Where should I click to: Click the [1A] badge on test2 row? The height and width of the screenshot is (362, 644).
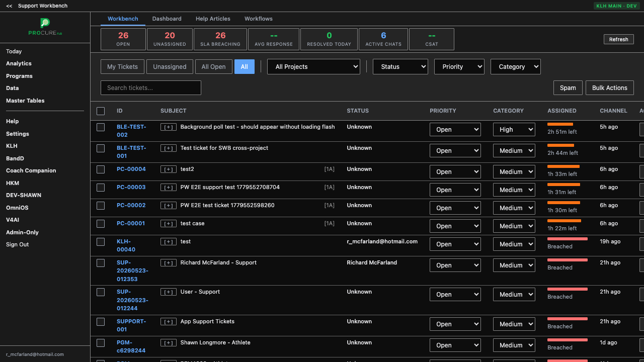[330, 169]
